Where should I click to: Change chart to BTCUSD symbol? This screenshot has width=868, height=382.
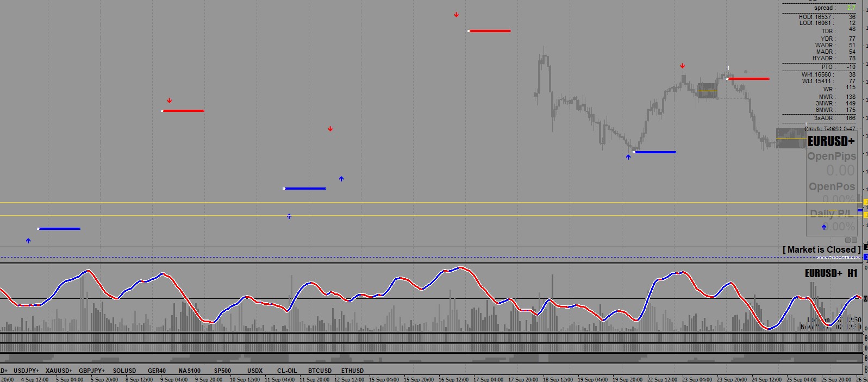point(320,371)
